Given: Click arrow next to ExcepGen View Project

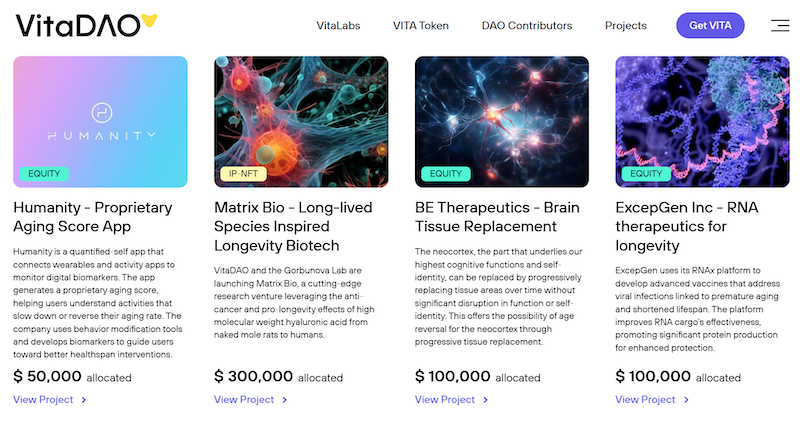Looking at the screenshot, I should coord(687,400).
